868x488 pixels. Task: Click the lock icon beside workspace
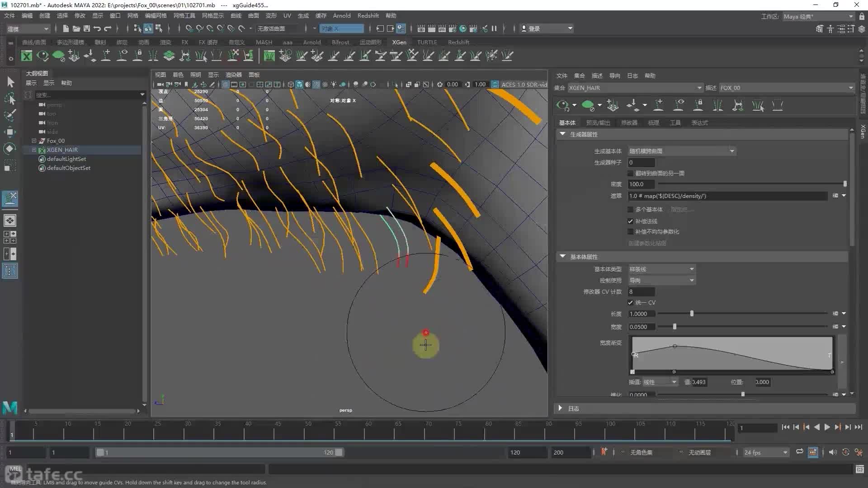862,16
